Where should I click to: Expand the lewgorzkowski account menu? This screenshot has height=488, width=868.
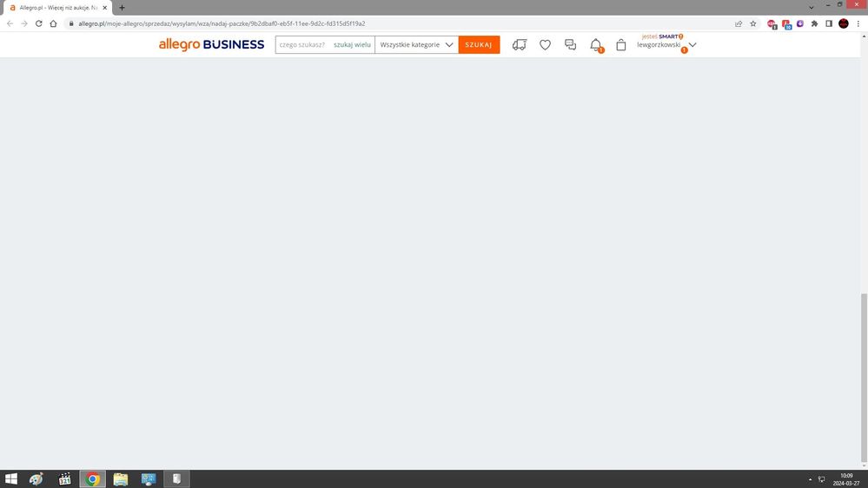click(692, 45)
